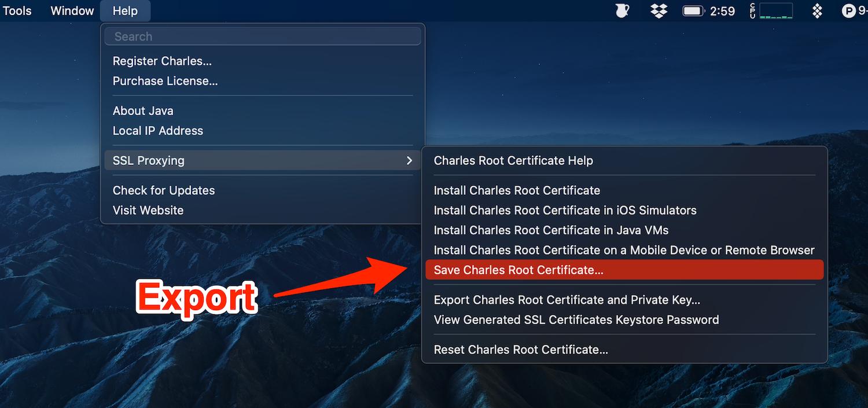This screenshot has width=868, height=408.
Task: Open About Java
Action: point(143,111)
